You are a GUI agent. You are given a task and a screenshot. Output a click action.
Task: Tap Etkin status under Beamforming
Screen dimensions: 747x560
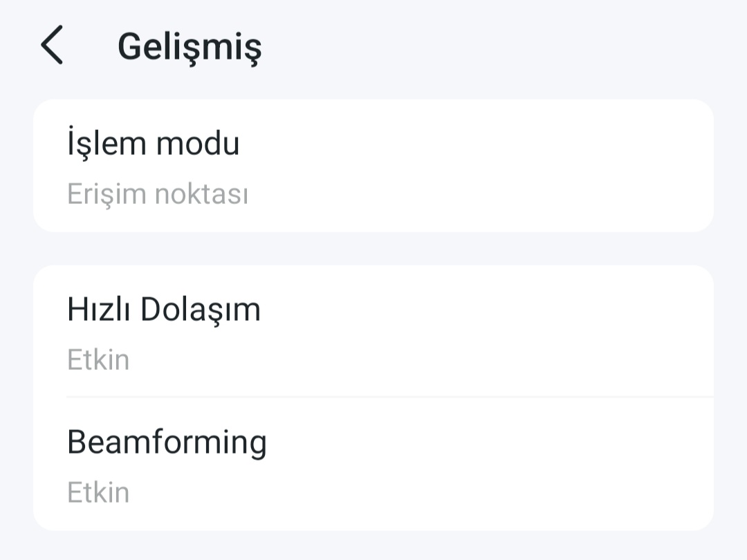[98, 493]
